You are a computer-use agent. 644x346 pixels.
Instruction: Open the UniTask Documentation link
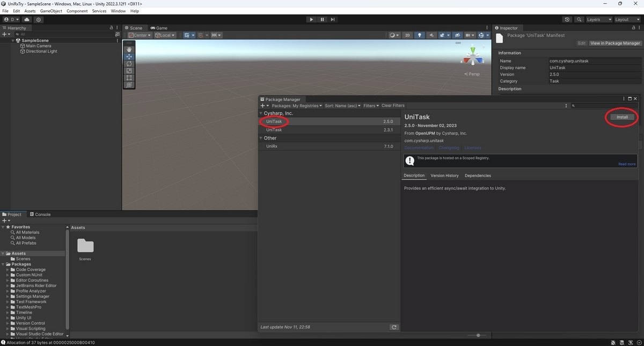coord(418,148)
